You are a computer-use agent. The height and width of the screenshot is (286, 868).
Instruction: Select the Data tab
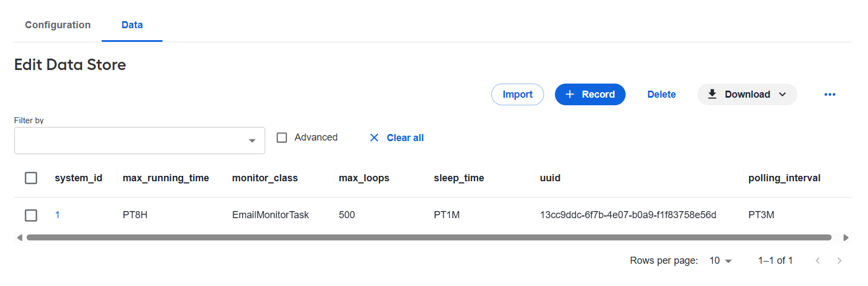click(x=132, y=25)
